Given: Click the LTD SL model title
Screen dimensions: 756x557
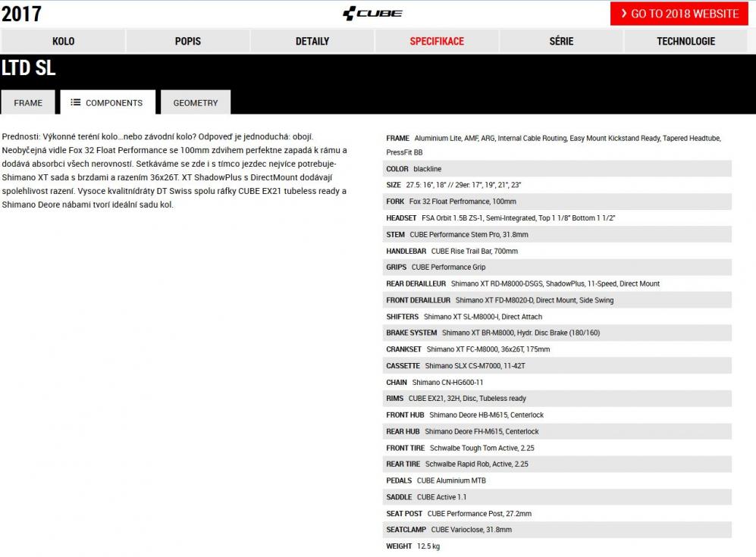Looking at the screenshot, I should tap(29, 68).
